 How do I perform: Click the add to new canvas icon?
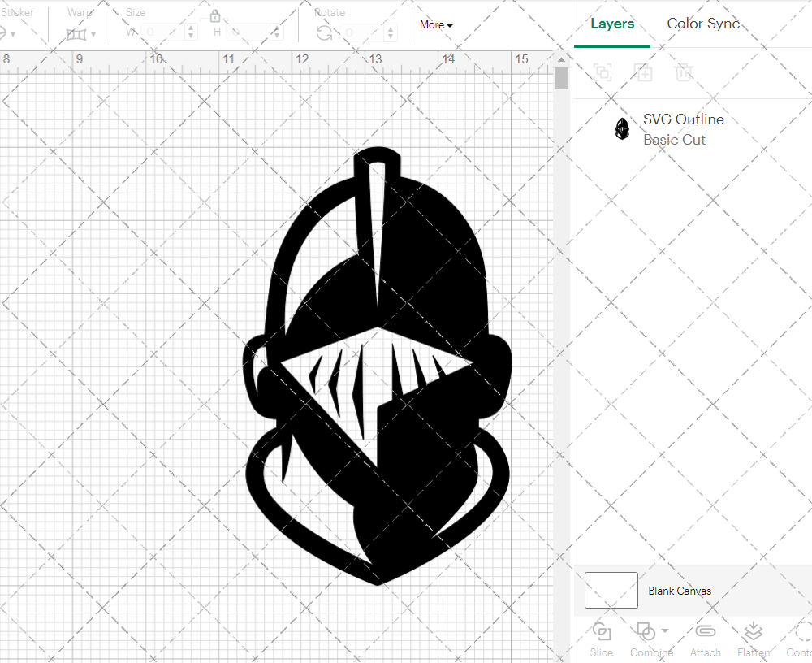click(643, 72)
